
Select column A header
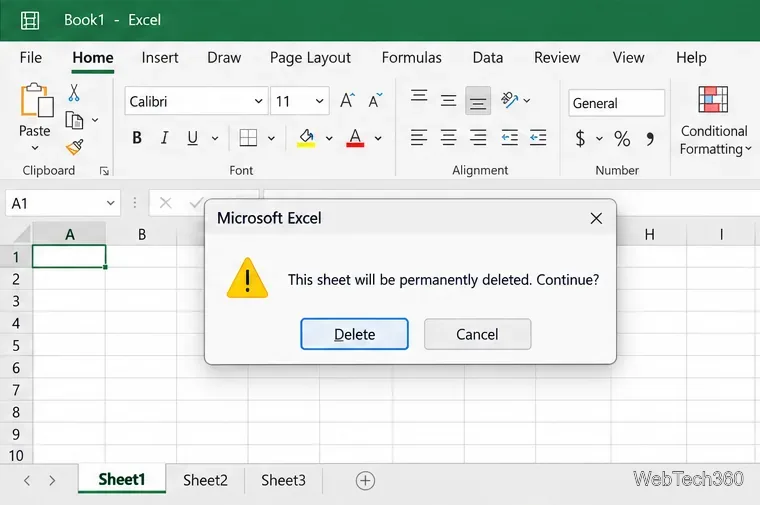[x=69, y=234]
